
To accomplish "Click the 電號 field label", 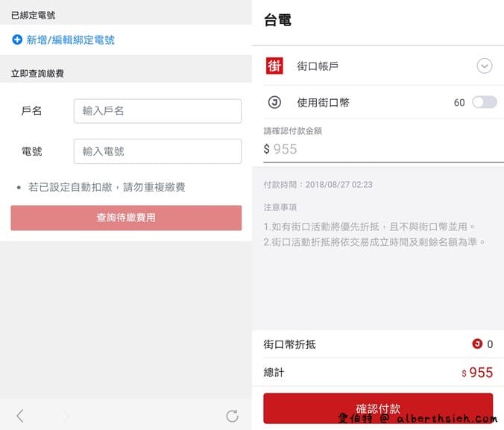I will coord(31,151).
